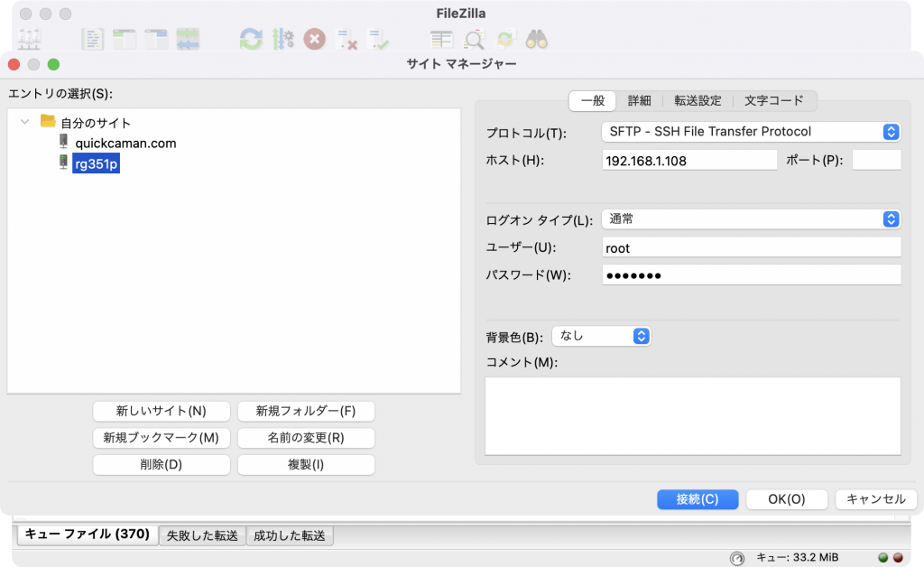Toggle message log display toolbar icon
This screenshot has width=924, height=567.
(x=92, y=40)
